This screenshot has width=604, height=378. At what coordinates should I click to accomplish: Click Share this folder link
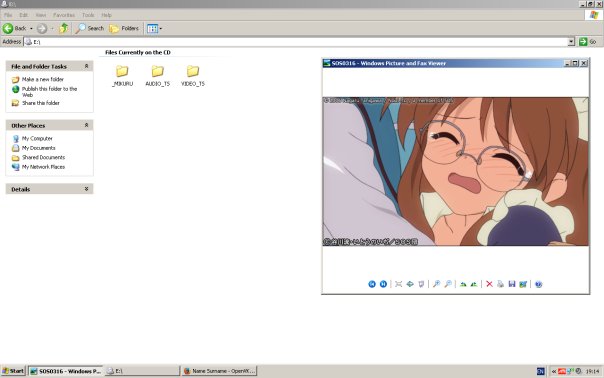(x=40, y=103)
